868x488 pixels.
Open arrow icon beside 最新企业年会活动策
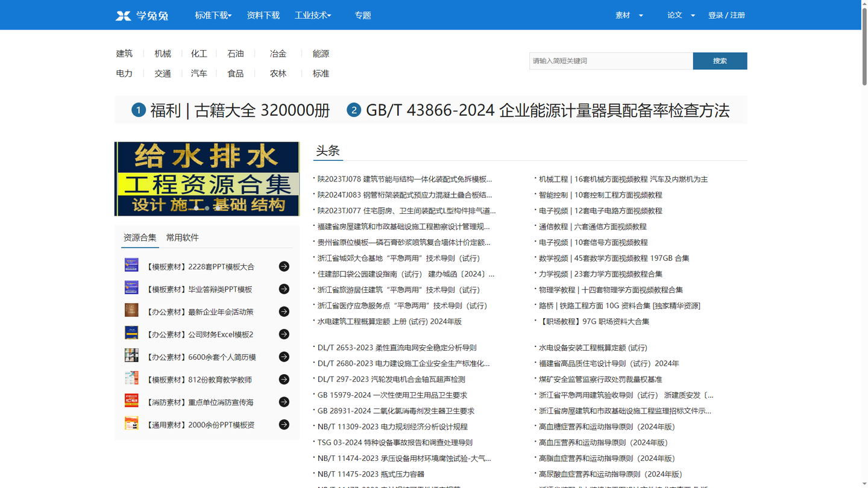click(284, 311)
